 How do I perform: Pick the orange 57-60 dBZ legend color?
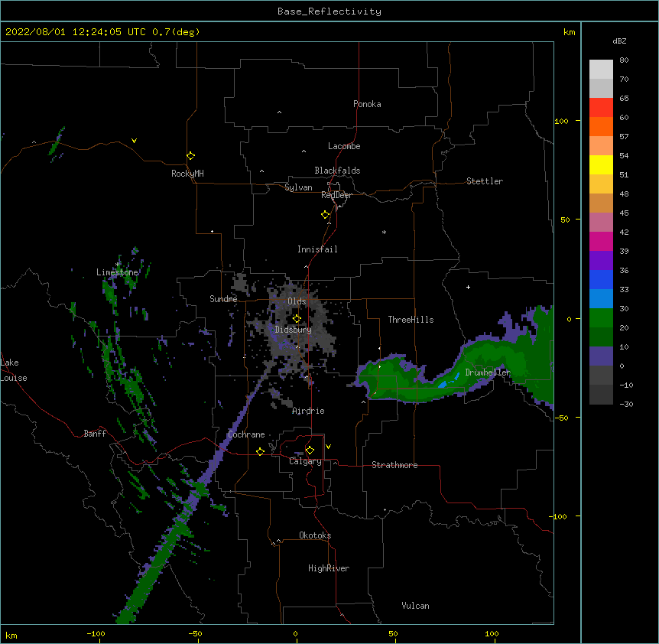tap(601, 126)
